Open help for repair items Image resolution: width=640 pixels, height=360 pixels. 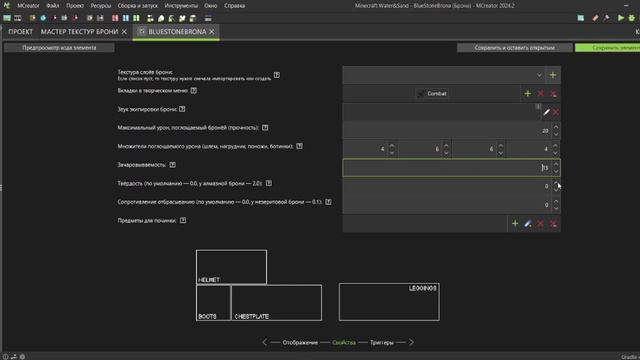point(183,220)
